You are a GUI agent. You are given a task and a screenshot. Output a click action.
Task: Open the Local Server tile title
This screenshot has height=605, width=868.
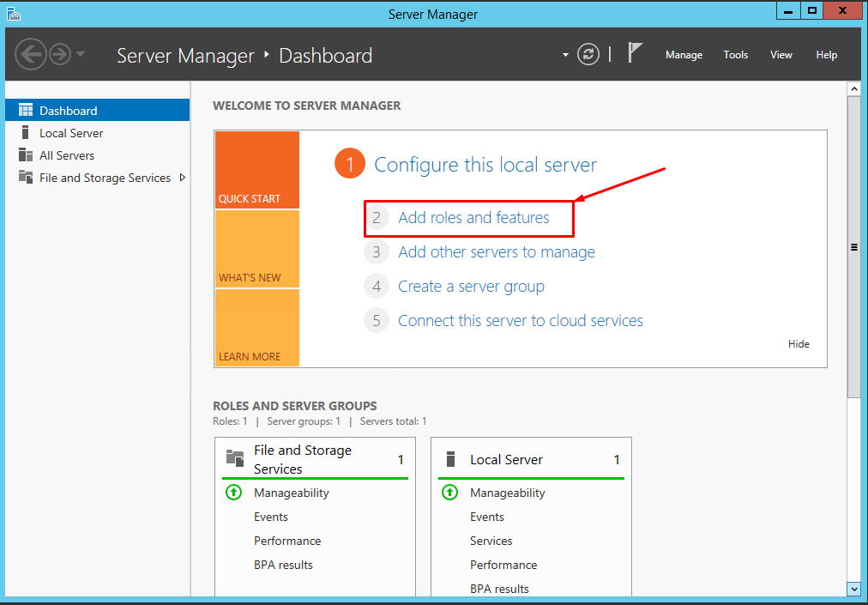pyautogui.click(x=506, y=459)
